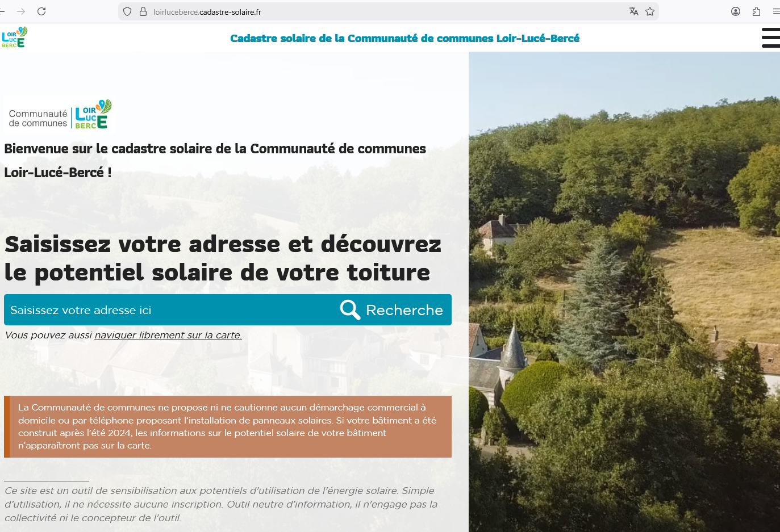780x532 pixels.
Task: Click the Communauté de communes logo image
Action: (60, 115)
